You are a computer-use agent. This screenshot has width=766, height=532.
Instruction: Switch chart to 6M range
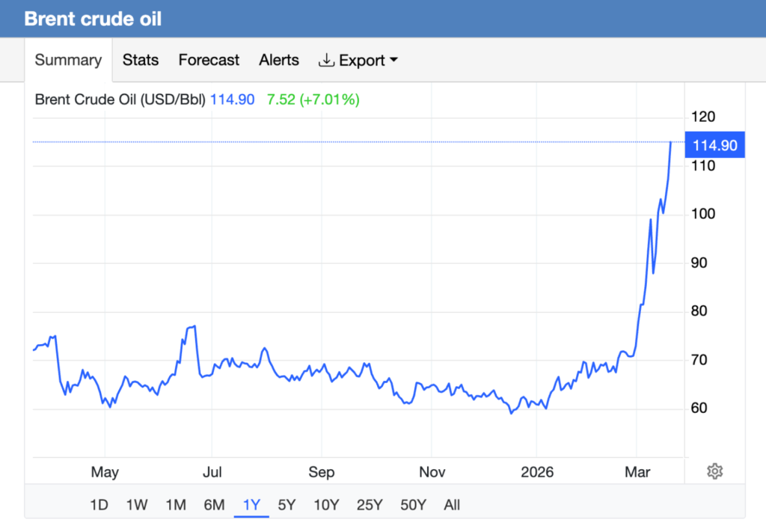pyautogui.click(x=214, y=505)
